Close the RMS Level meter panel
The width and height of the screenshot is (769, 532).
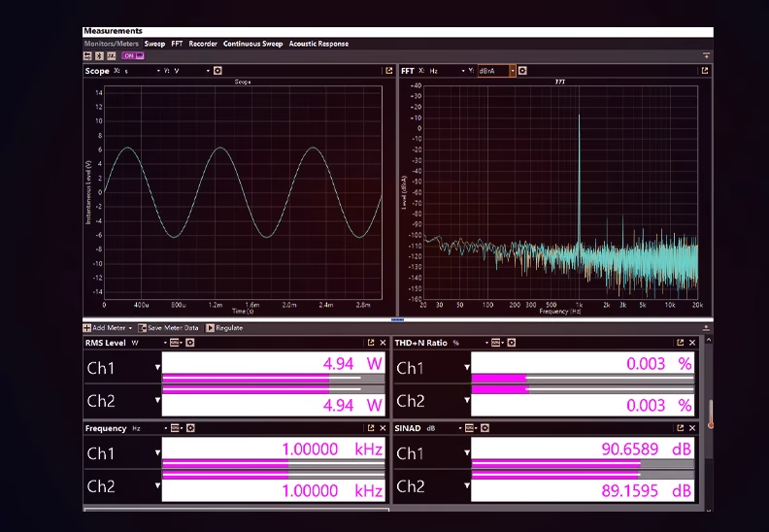click(x=383, y=343)
